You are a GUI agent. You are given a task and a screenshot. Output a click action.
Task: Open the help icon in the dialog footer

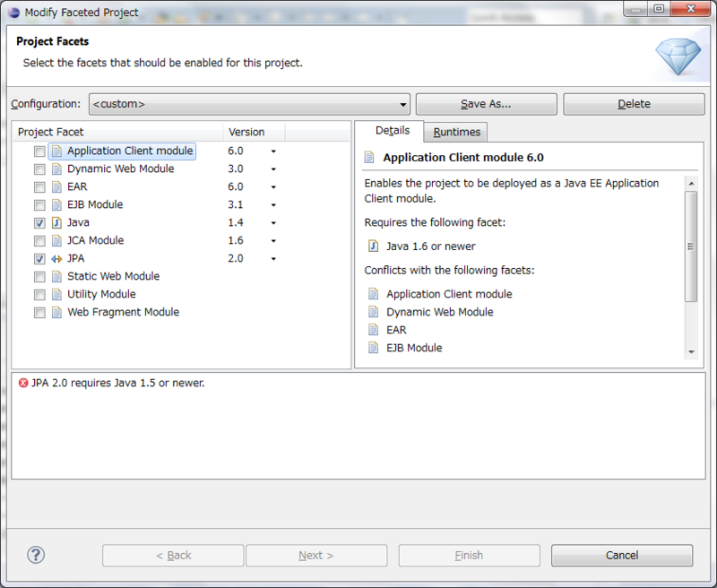coord(36,555)
